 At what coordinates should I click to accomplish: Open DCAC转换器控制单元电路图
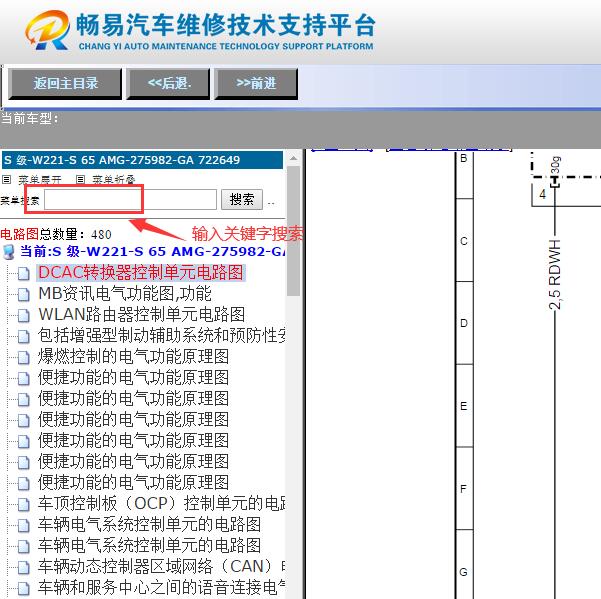[x=141, y=272]
